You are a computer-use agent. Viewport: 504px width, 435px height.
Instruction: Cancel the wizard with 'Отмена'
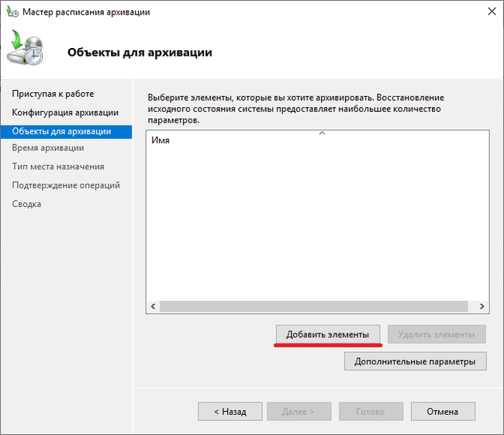pyautogui.click(x=443, y=412)
